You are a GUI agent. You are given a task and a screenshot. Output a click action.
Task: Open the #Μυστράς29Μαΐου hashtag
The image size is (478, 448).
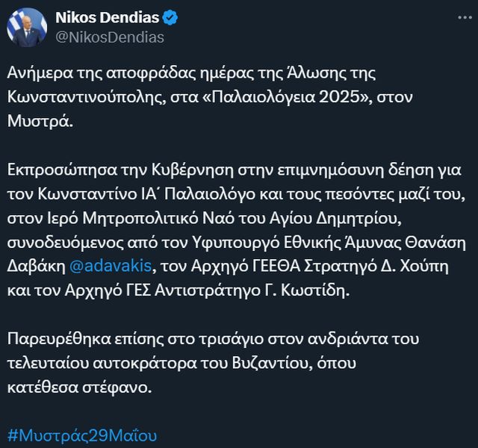click(83, 435)
